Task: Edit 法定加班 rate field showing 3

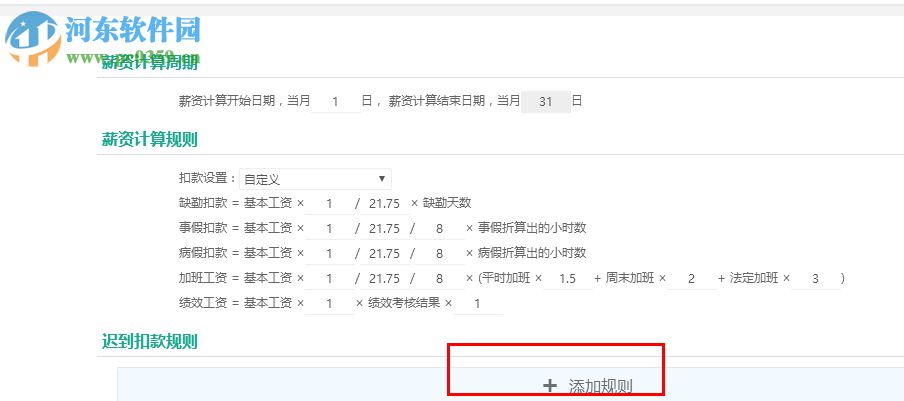Action: [x=815, y=278]
